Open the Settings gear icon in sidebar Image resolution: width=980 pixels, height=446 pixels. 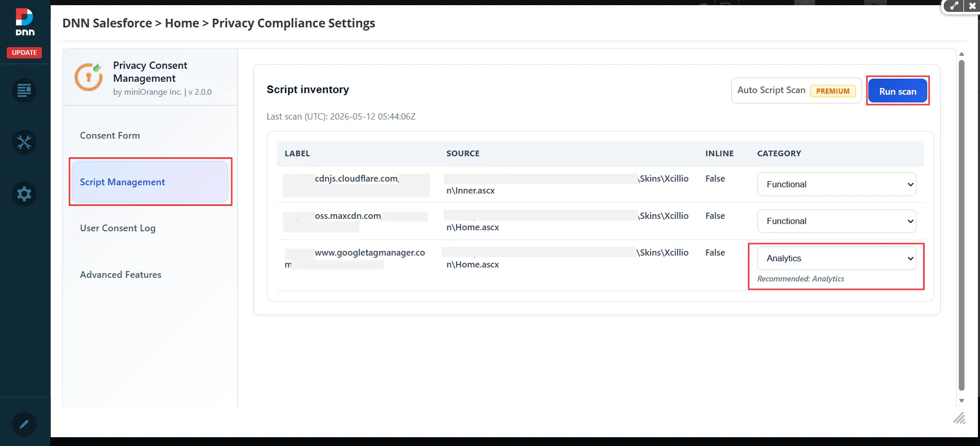point(24,194)
